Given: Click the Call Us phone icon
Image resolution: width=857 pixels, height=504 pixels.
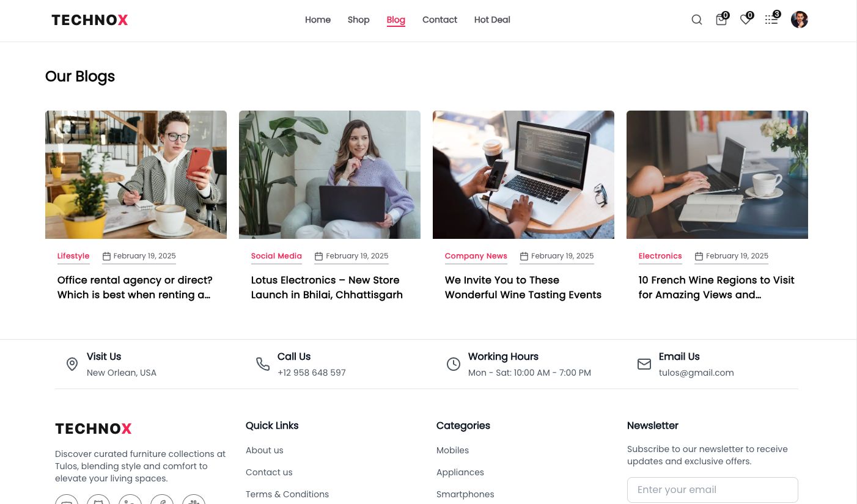Looking at the screenshot, I should click(263, 364).
